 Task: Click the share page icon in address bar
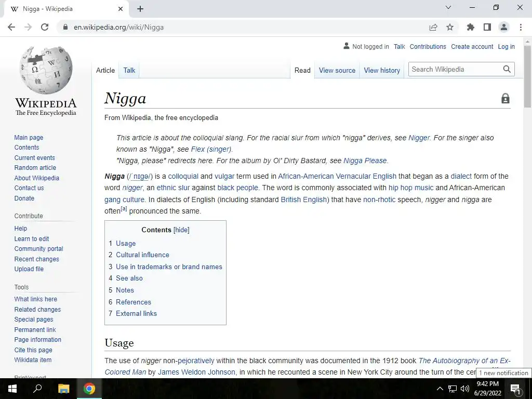click(433, 27)
